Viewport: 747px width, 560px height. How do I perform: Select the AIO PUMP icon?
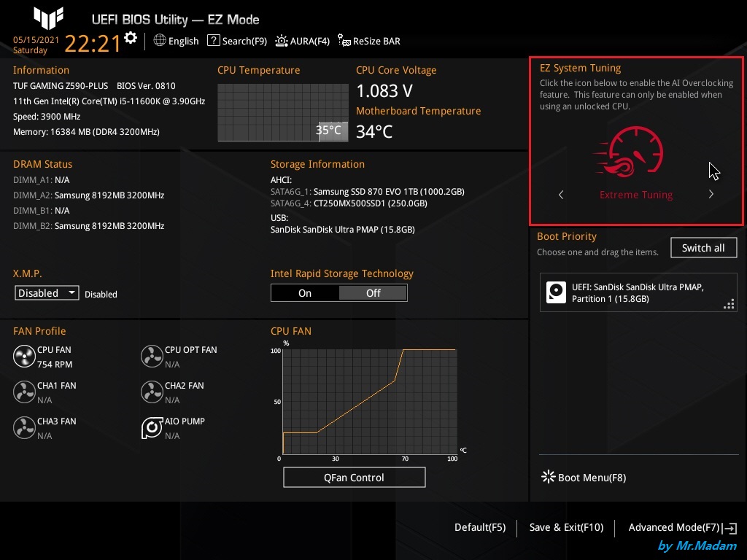coord(152,428)
